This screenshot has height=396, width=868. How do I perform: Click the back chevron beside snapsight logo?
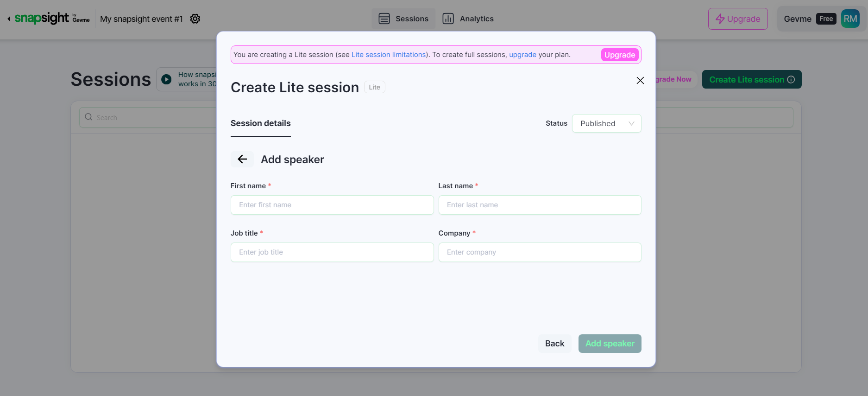pyautogui.click(x=9, y=19)
